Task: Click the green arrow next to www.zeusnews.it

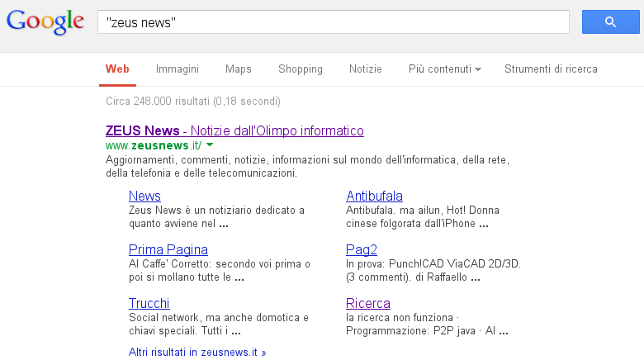Action: (x=210, y=144)
